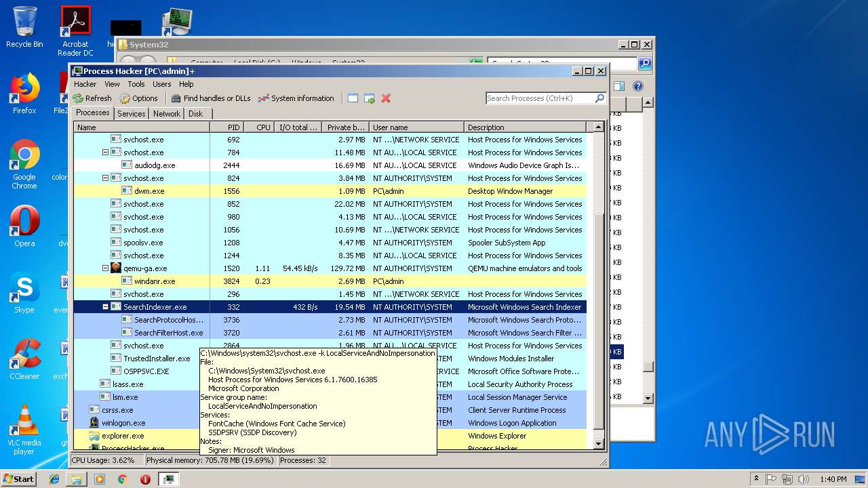Sort by the User name column header
The width and height of the screenshot is (868, 488).
(x=416, y=127)
